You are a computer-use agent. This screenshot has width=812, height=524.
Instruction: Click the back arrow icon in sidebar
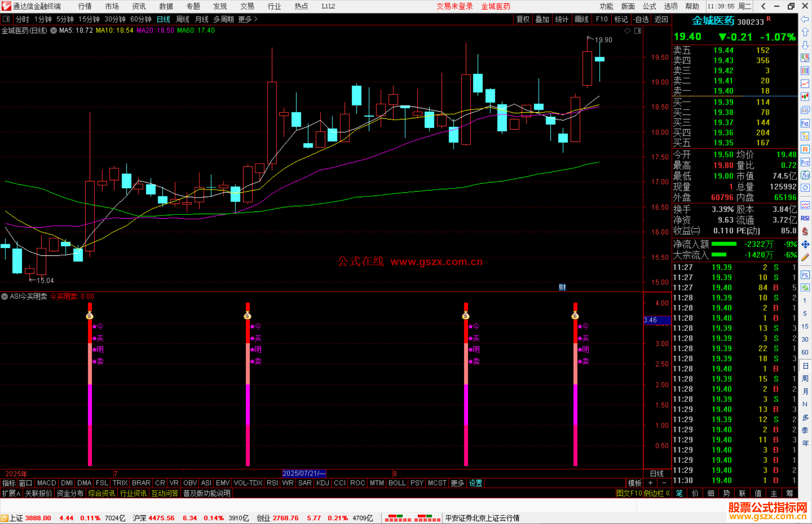(x=805, y=19)
